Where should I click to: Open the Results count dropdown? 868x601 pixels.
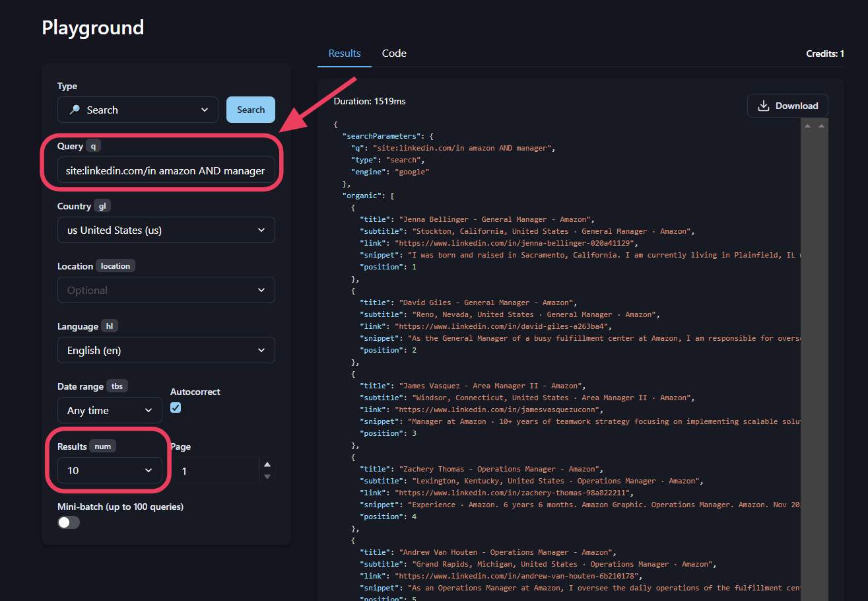pyautogui.click(x=109, y=470)
